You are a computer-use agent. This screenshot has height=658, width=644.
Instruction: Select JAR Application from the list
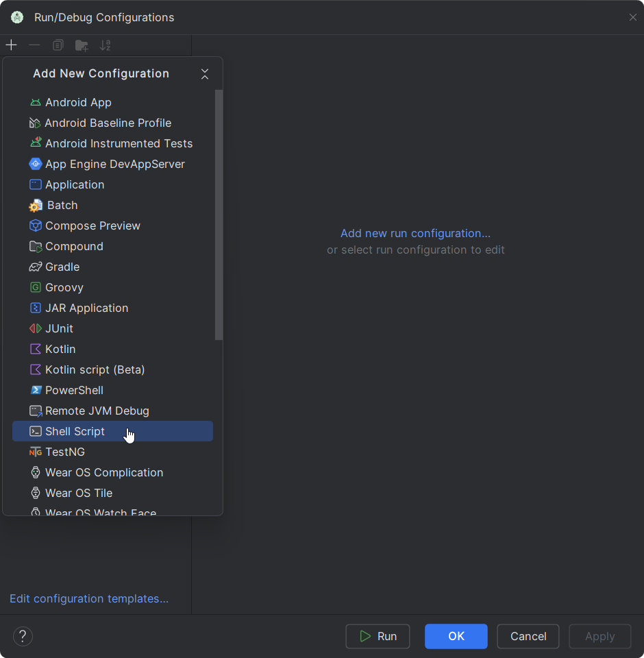(x=112, y=308)
